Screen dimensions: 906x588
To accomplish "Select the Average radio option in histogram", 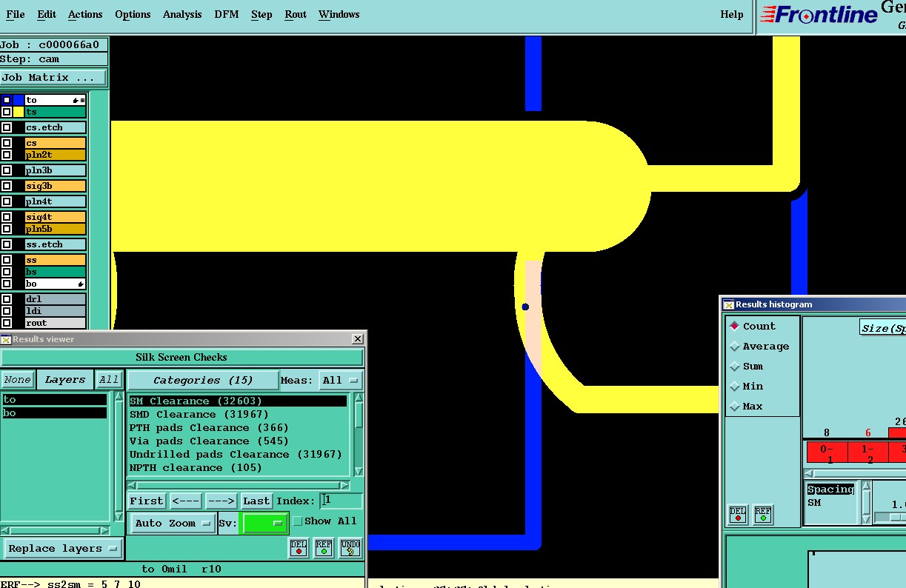I will (735, 347).
